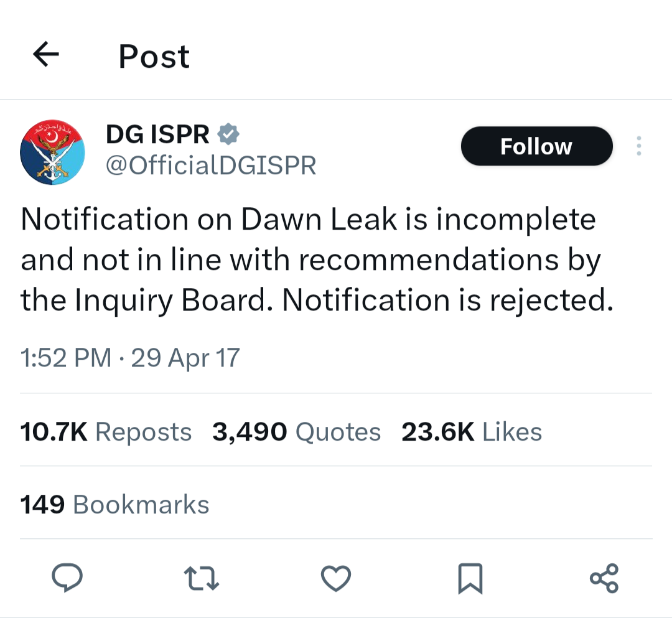Image resolution: width=672 pixels, height=618 pixels.
Task: Open the DG ISPR profile picture
Action: click(x=52, y=152)
